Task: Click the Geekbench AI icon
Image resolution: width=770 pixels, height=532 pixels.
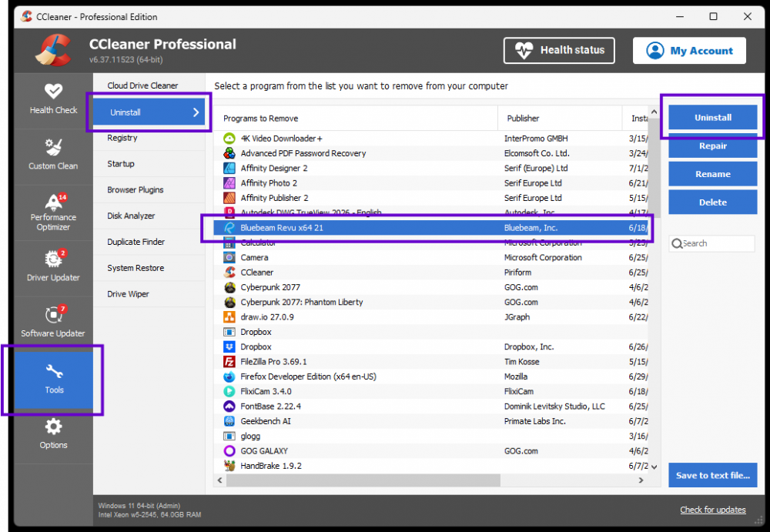Action: click(229, 421)
